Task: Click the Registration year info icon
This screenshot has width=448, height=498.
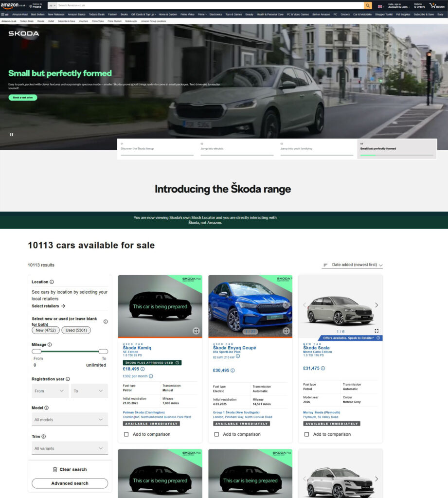Action: 68,379
